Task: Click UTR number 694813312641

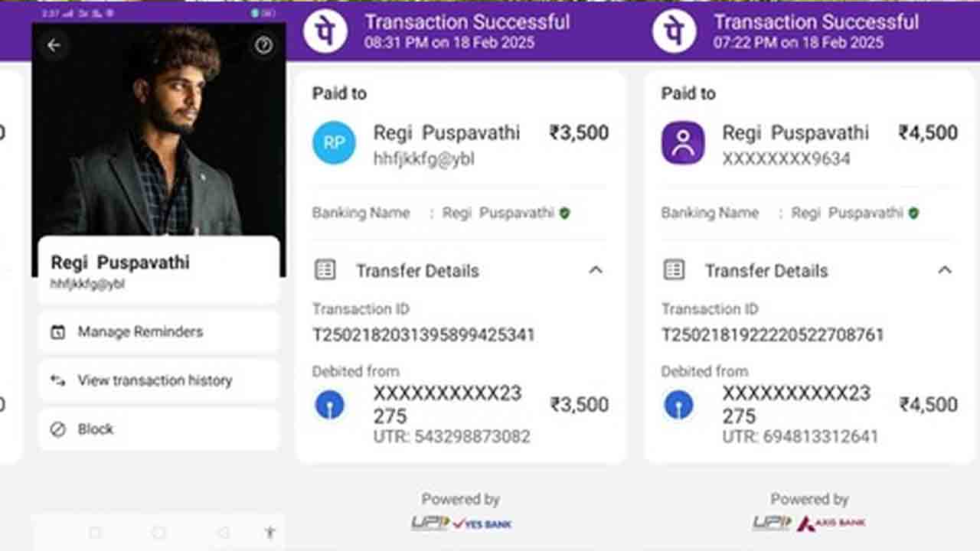Action: pyautogui.click(x=800, y=437)
